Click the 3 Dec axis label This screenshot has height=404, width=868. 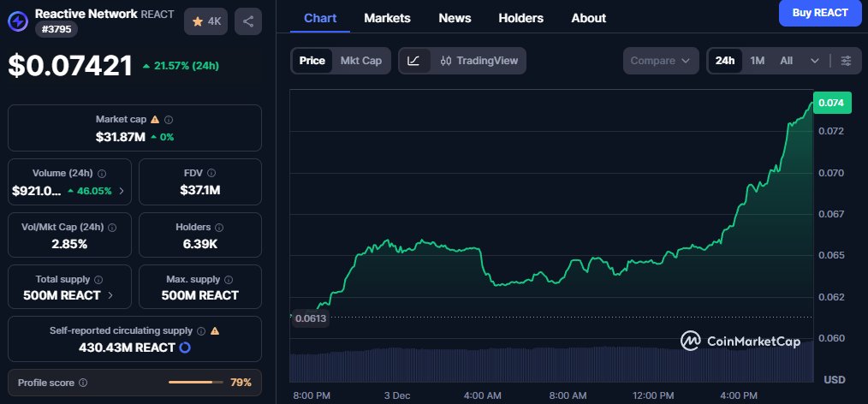397,395
